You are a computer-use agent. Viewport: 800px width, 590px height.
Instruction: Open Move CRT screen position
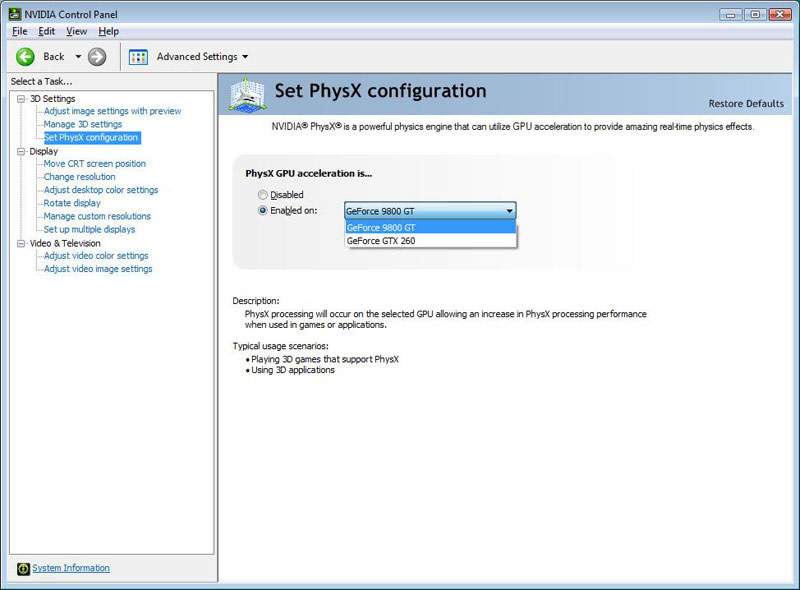[x=94, y=164]
